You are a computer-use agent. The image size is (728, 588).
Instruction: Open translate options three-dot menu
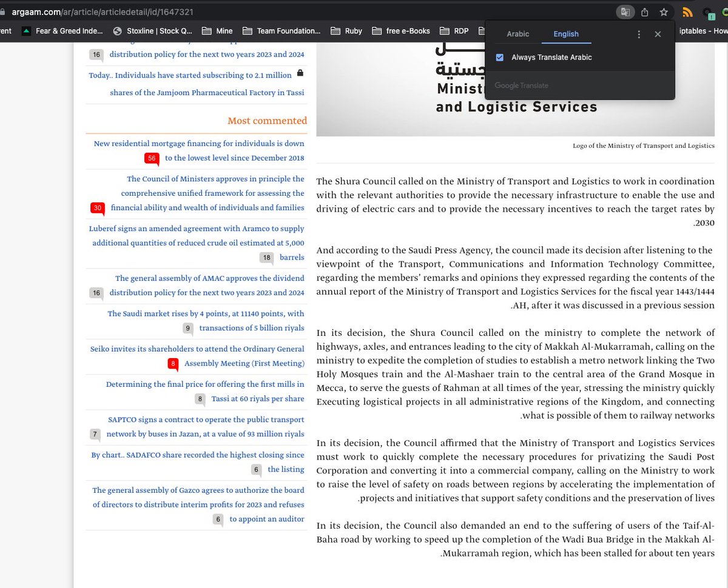[639, 35]
